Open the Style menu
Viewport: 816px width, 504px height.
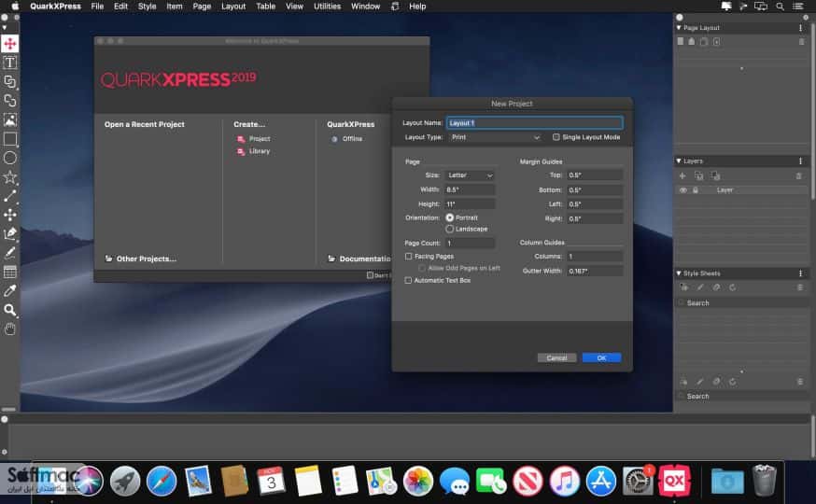147,7
